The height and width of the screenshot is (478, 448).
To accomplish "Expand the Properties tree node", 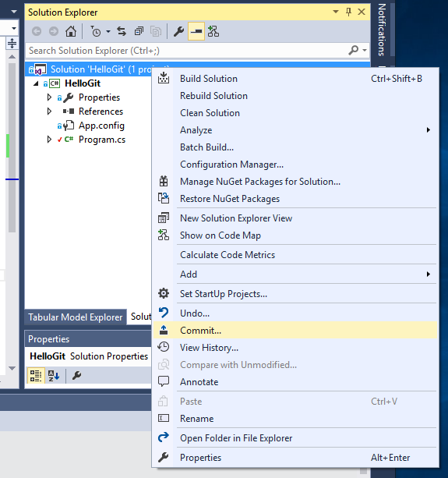I will click(49, 97).
